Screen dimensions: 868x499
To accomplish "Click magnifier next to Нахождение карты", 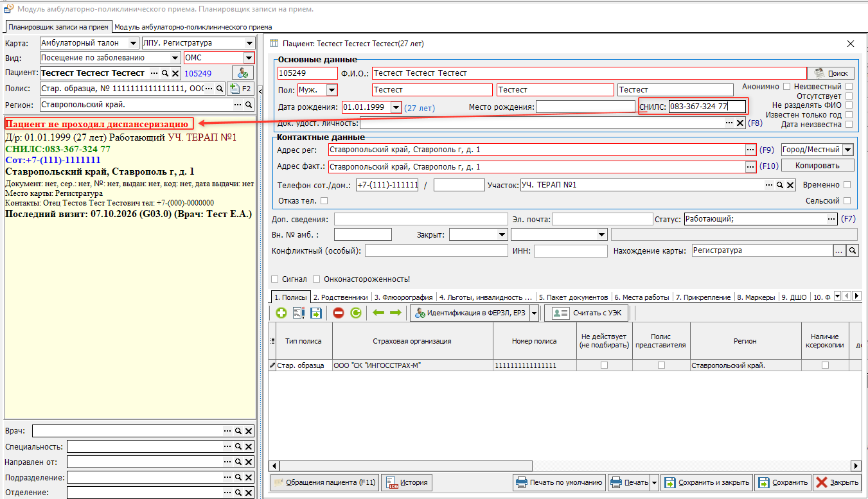I will [853, 251].
